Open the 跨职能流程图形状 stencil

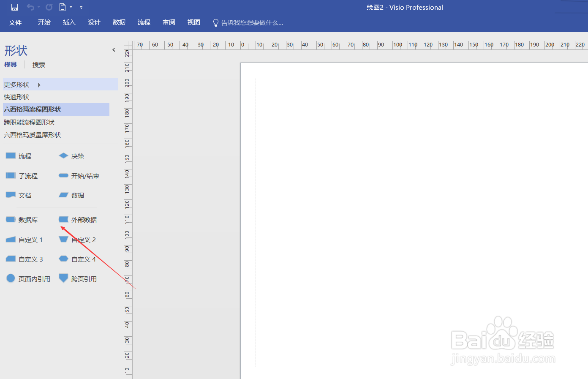pyautogui.click(x=29, y=123)
